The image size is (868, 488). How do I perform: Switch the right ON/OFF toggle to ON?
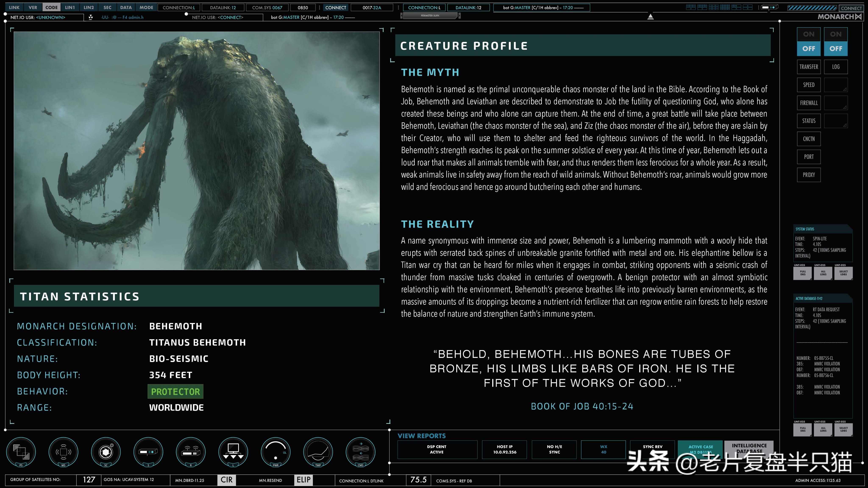pos(836,34)
